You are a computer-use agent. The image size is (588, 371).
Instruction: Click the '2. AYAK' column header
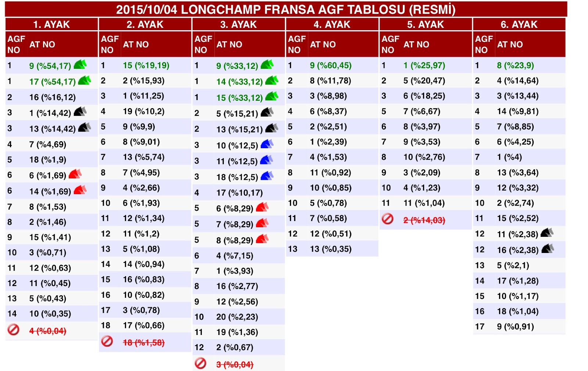click(145, 24)
